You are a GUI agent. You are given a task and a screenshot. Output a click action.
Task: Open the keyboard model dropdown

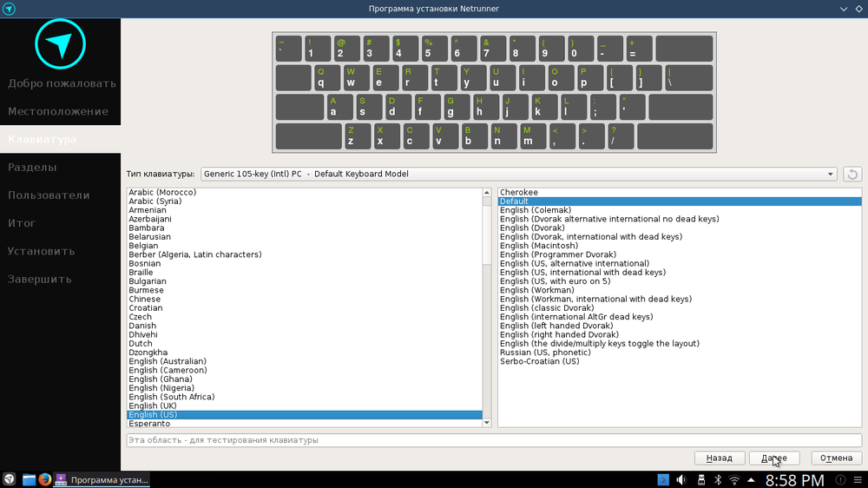519,174
